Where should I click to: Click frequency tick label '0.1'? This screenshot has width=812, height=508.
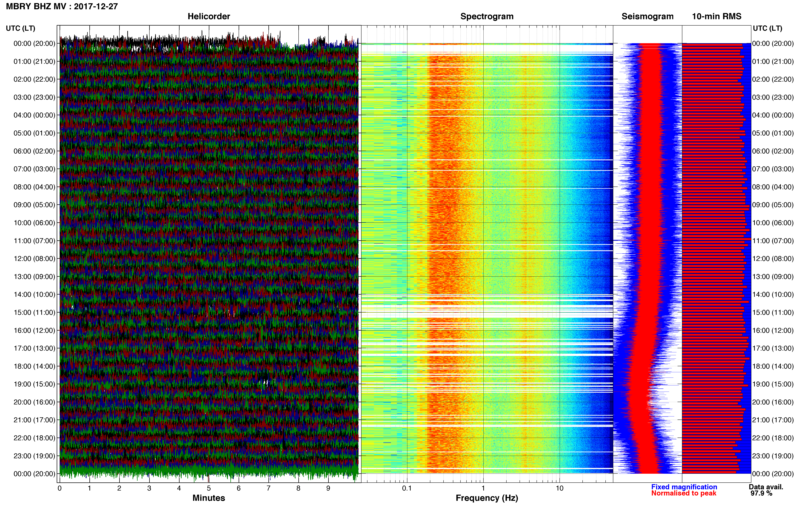click(x=407, y=488)
